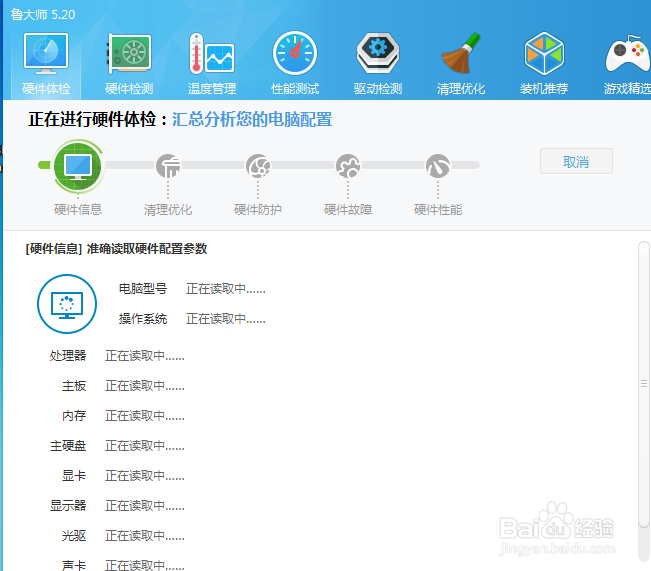Click the 硬件防护 step label
Image resolution: width=651 pixels, height=571 pixels.
[258, 210]
